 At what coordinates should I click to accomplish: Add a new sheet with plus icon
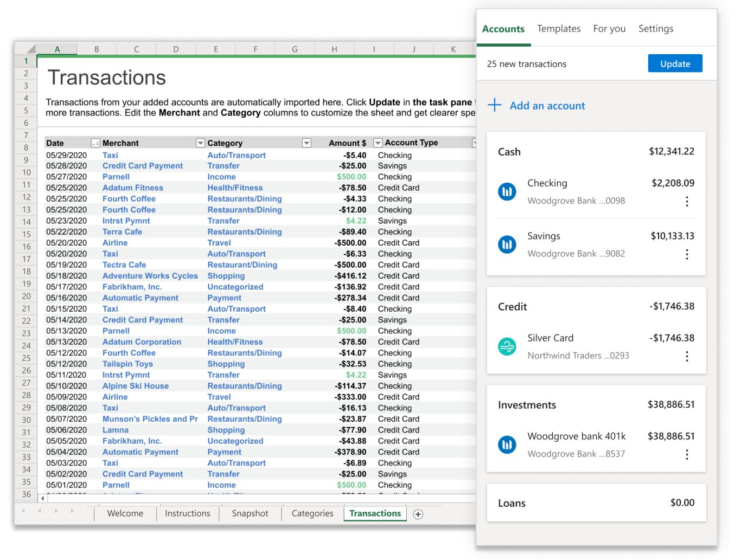(418, 514)
